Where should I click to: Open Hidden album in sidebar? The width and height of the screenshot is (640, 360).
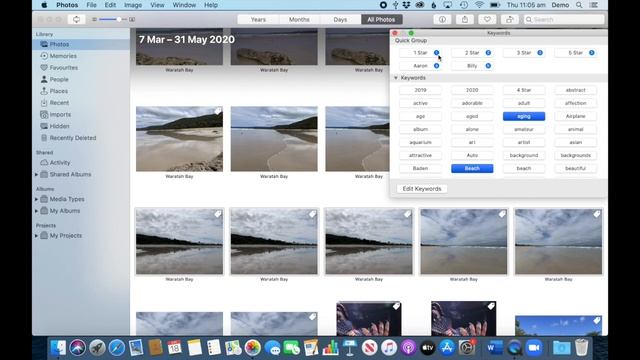59,126
